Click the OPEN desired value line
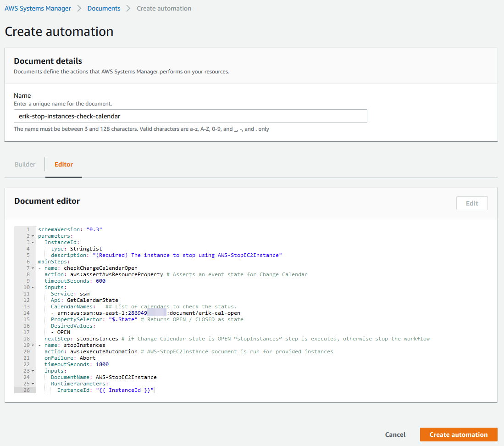 click(x=61, y=332)
